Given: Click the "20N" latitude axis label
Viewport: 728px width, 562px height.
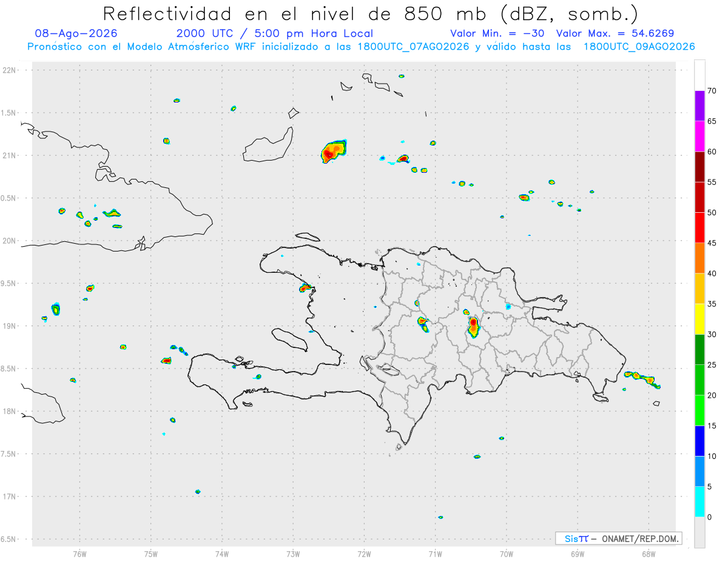Looking at the screenshot, I should (10, 241).
